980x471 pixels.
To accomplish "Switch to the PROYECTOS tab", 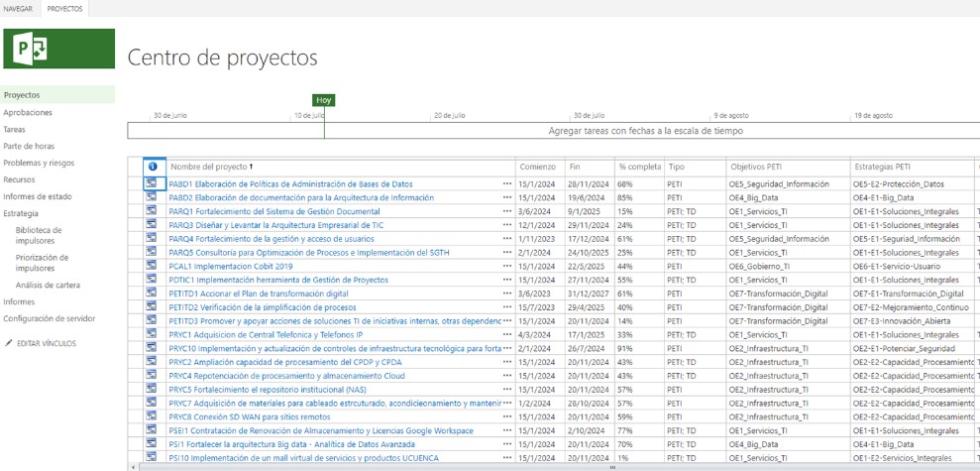I will (x=65, y=8).
